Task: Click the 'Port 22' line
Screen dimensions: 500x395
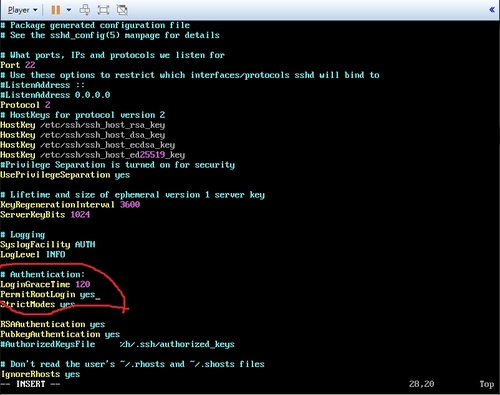Action: (18, 65)
